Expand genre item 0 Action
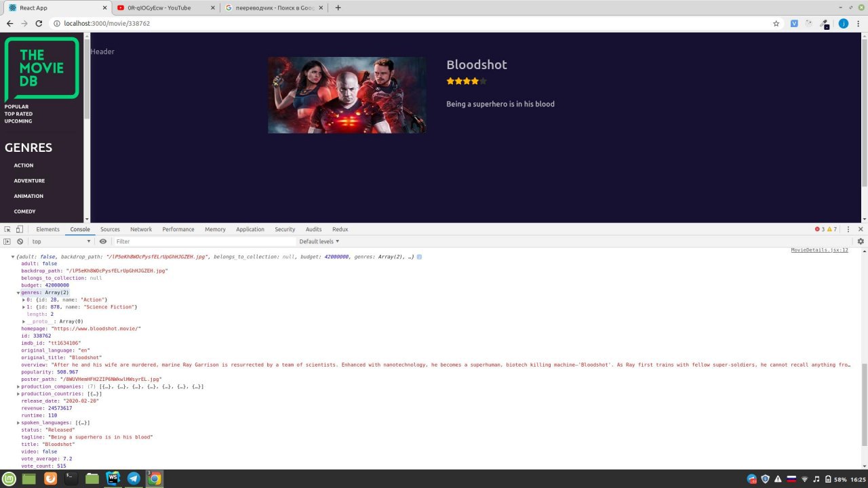Image resolution: width=868 pixels, height=488 pixels. point(24,300)
